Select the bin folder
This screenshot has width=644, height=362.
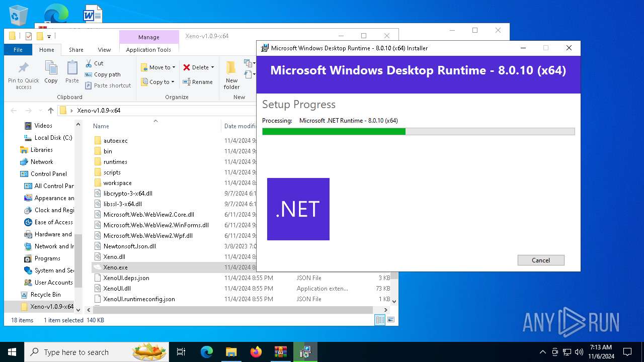pyautogui.click(x=103, y=151)
